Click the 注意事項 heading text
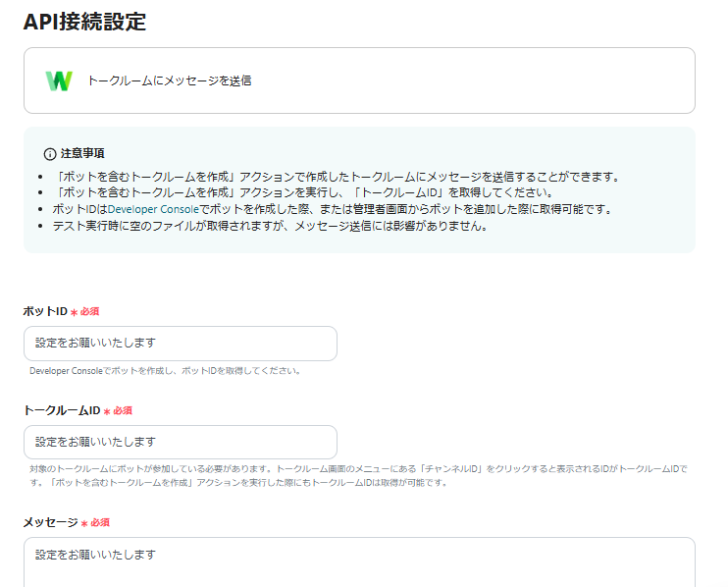 tap(82, 153)
